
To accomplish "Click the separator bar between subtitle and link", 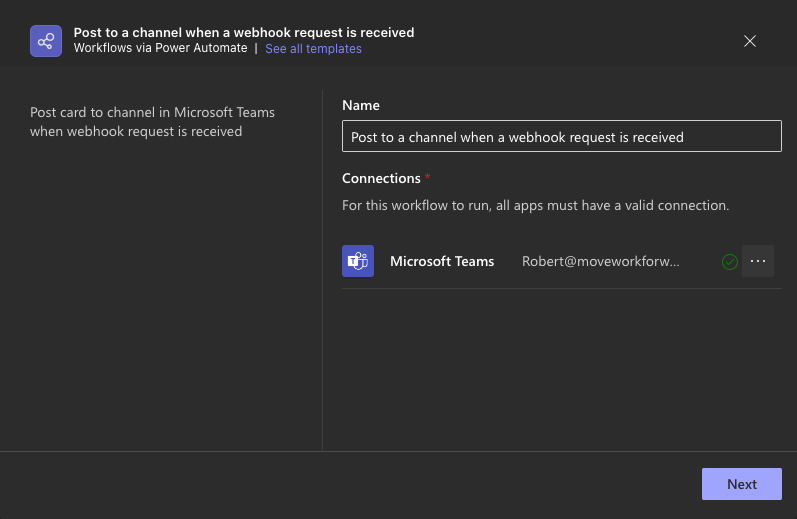I will [256, 48].
